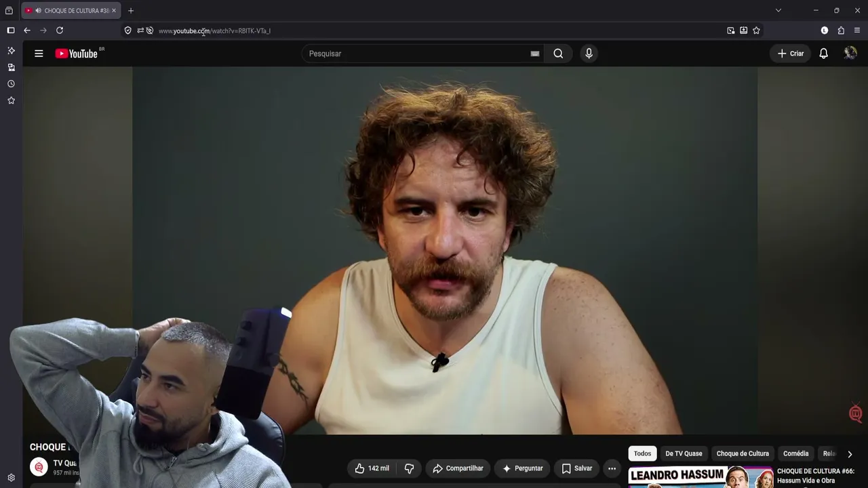Go forward with the browser forward arrow
The width and height of the screenshot is (868, 488).
click(x=43, y=30)
